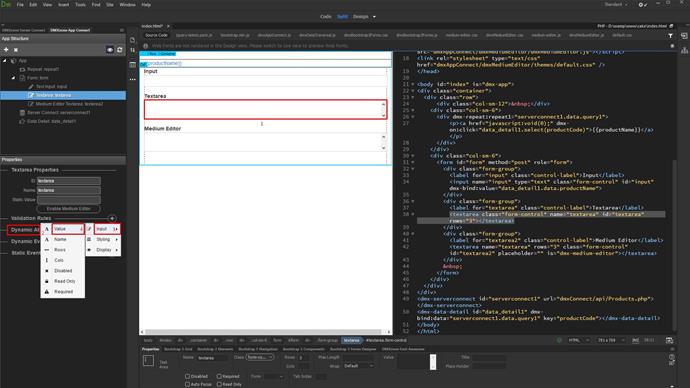Choose Name in dynamic attributes menu
The width and height of the screenshot is (690, 388).
(x=62, y=239)
